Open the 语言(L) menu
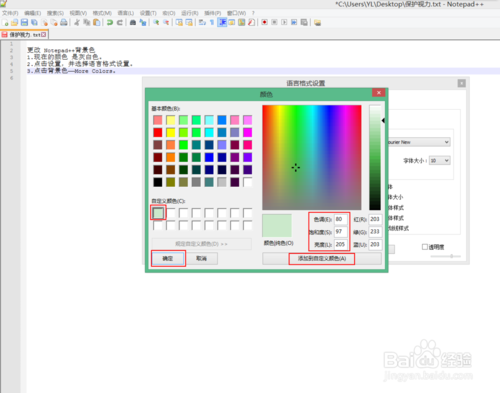 pyautogui.click(x=126, y=13)
